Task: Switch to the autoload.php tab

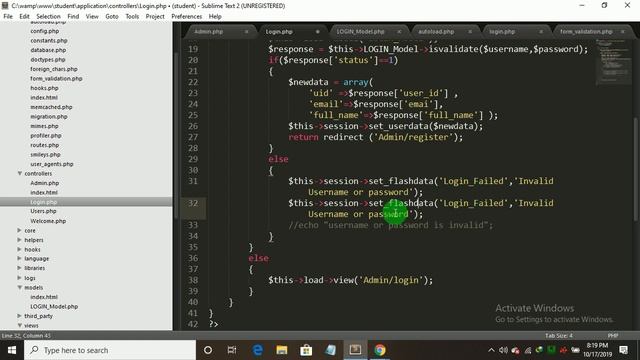Action: (436, 31)
